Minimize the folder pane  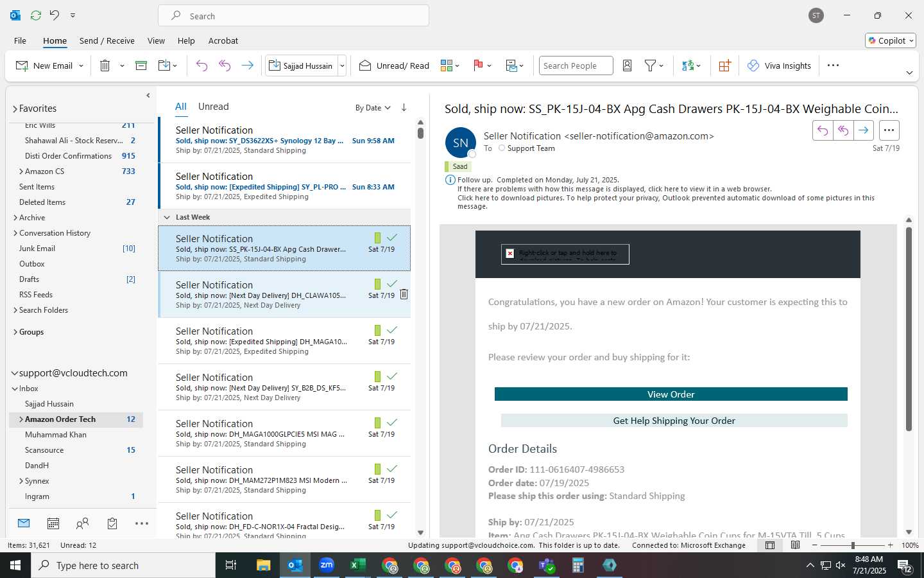pos(148,95)
